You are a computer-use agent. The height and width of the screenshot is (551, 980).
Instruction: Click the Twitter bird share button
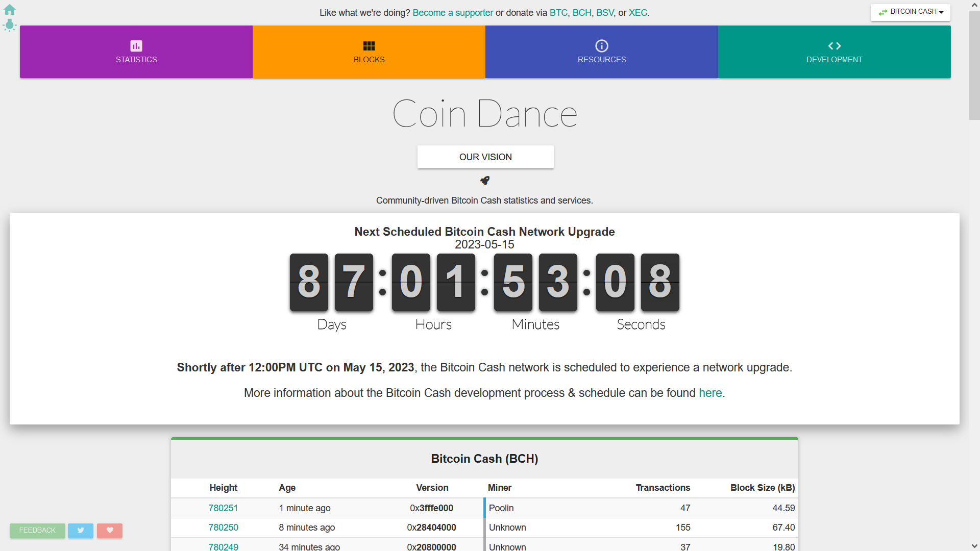point(81,531)
